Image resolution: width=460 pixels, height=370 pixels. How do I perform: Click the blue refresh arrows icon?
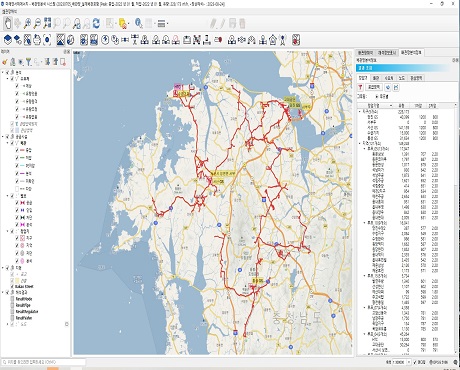pyautogui.click(x=96, y=23)
